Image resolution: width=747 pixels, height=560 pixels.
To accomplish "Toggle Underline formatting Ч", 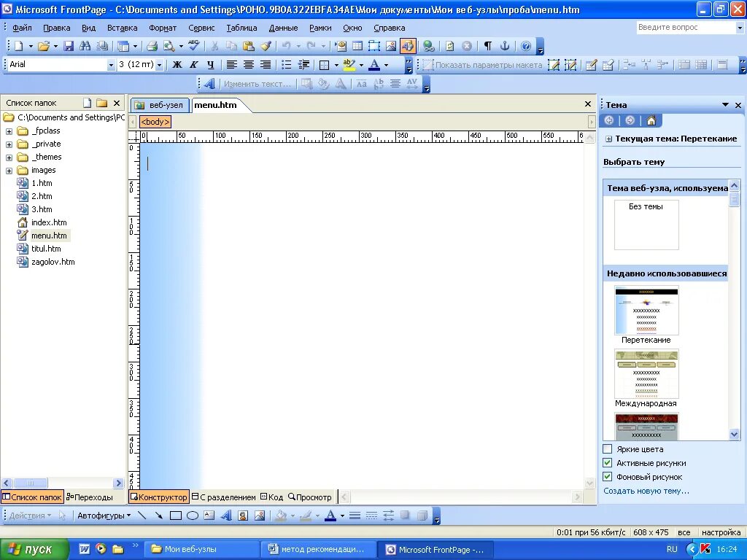I will 211,65.
